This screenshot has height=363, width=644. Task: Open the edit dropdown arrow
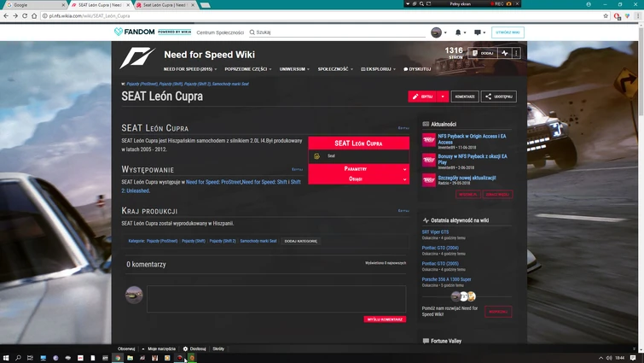point(443,97)
